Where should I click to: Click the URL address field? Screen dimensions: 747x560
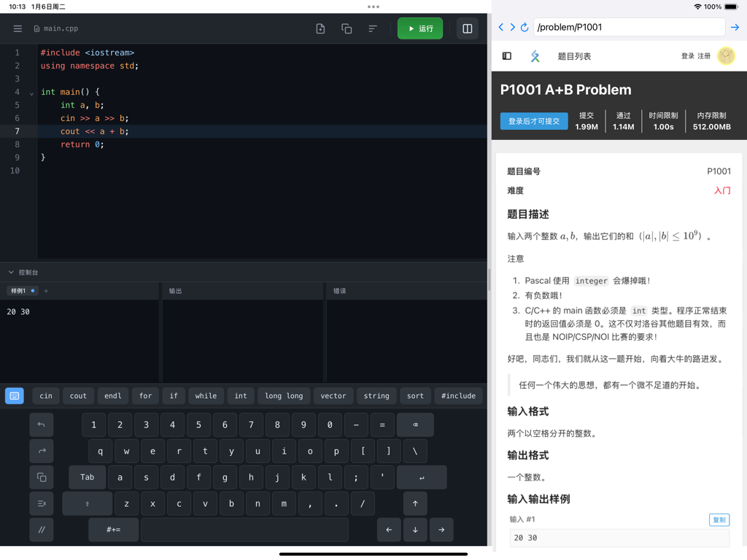coord(627,28)
